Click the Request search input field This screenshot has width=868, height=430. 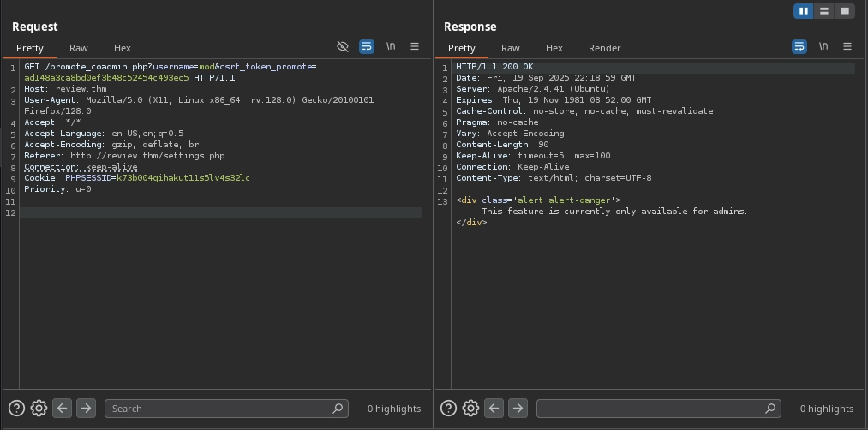[x=218, y=409]
